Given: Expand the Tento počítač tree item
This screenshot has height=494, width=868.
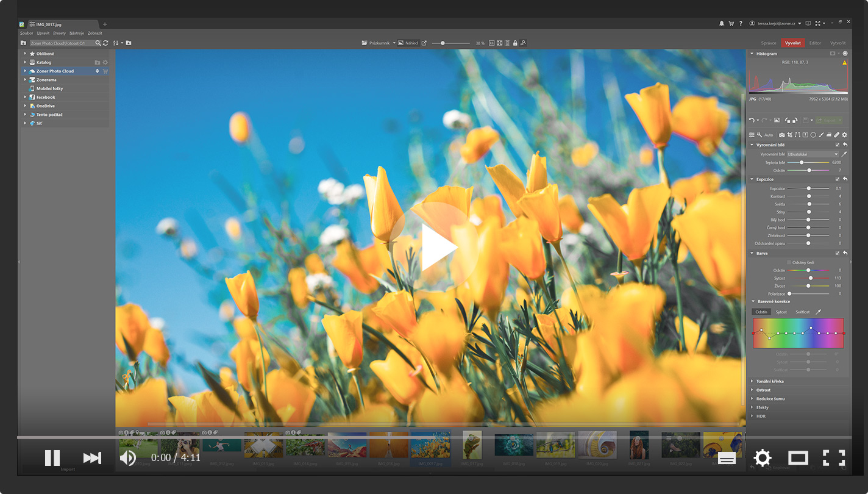Looking at the screenshot, I should 25,115.
